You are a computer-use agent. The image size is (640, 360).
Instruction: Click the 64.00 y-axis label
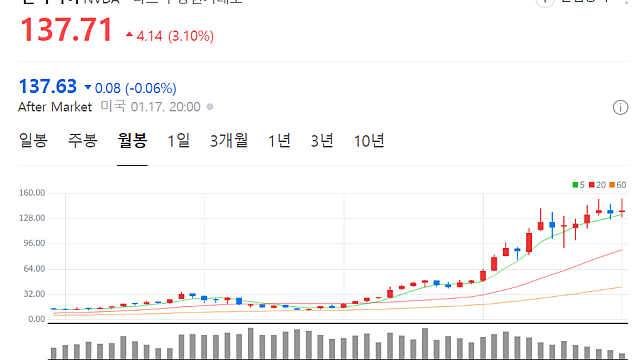pos(33,269)
